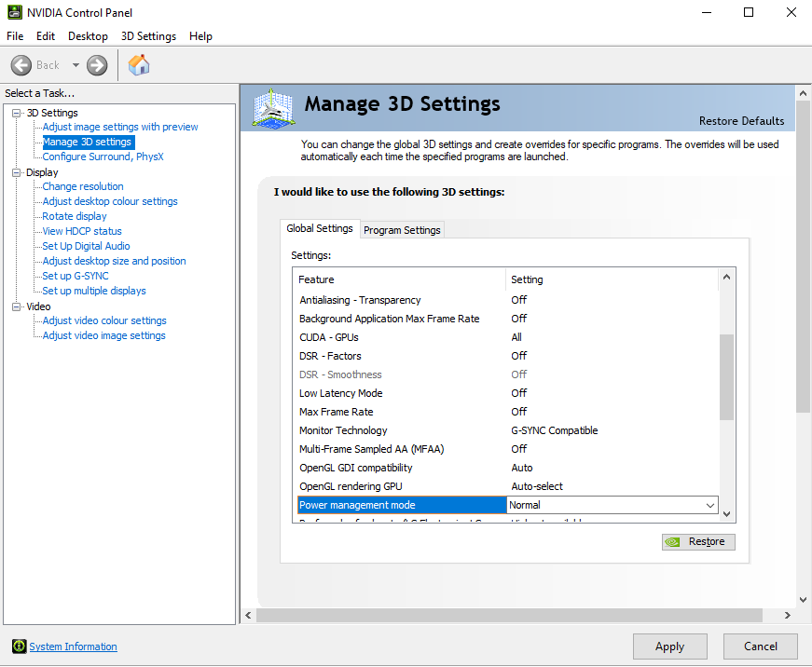
Task: Click horizontal scrollbar left arrow
Action: 249,615
